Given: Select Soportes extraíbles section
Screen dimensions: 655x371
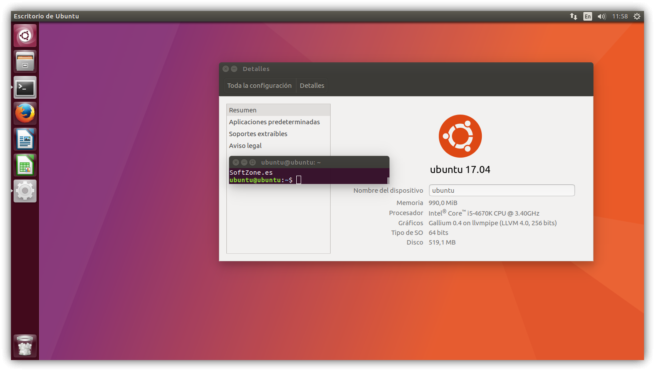Looking at the screenshot, I should pos(278,134).
